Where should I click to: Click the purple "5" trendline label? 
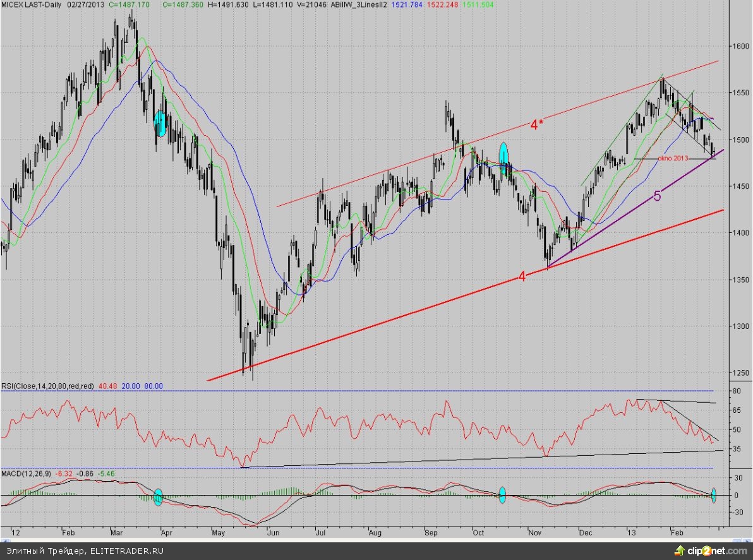657,196
